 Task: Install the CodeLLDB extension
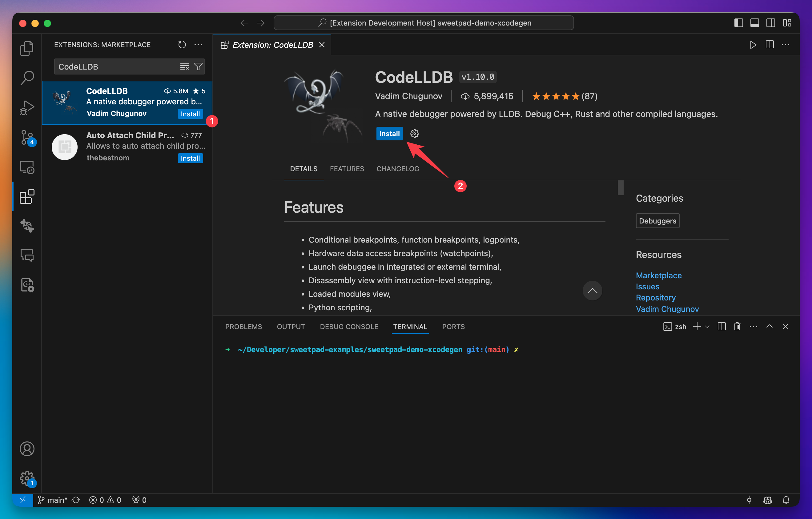pyautogui.click(x=389, y=134)
